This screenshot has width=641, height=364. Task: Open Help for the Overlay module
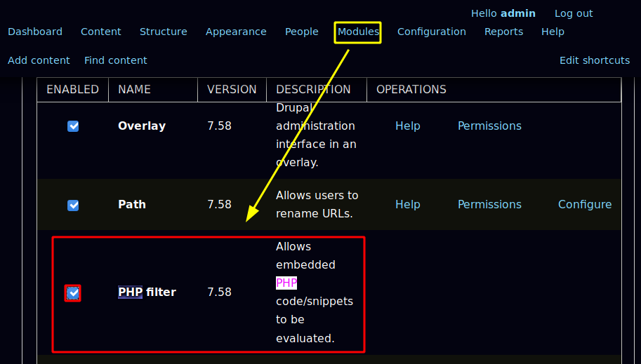coord(408,126)
